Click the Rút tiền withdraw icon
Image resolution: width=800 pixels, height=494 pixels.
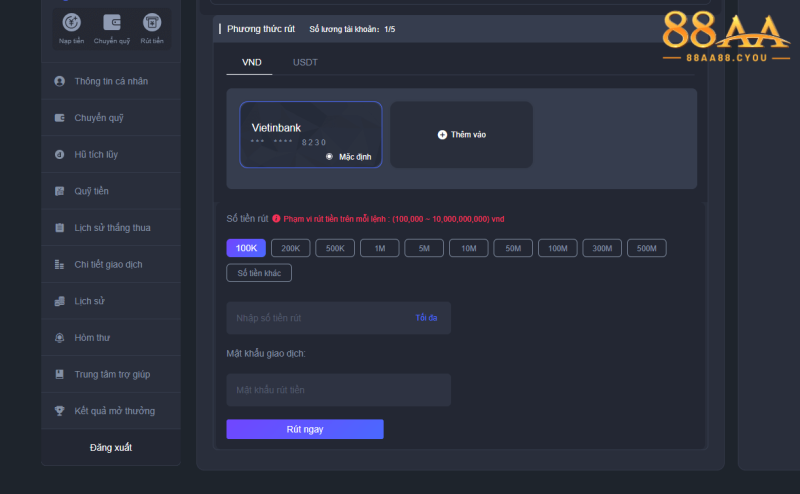152,22
